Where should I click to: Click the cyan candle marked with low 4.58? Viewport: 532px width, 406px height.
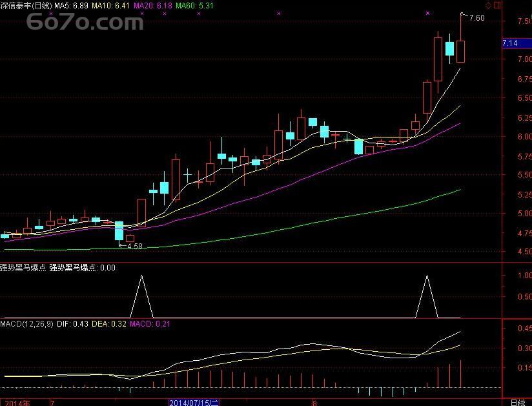click(x=119, y=230)
